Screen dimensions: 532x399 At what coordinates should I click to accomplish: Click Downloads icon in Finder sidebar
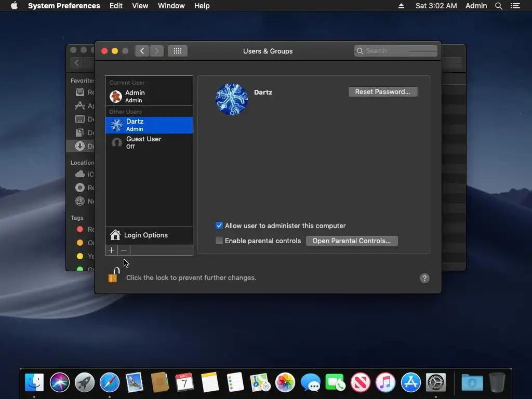[x=79, y=146]
